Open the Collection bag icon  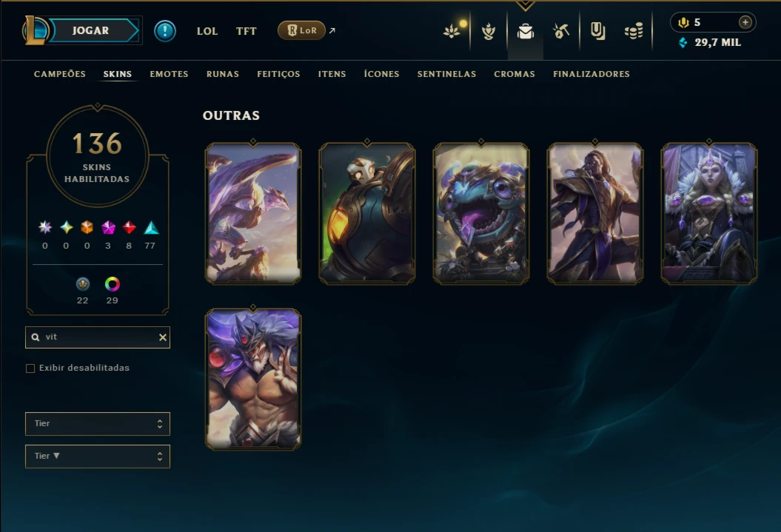pyautogui.click(x=526, y=31)
